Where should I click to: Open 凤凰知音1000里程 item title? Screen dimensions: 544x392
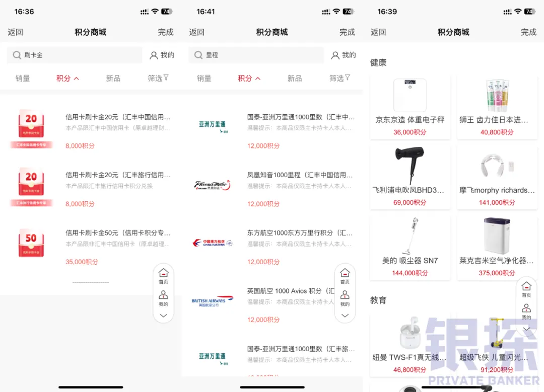pos(300,175)
